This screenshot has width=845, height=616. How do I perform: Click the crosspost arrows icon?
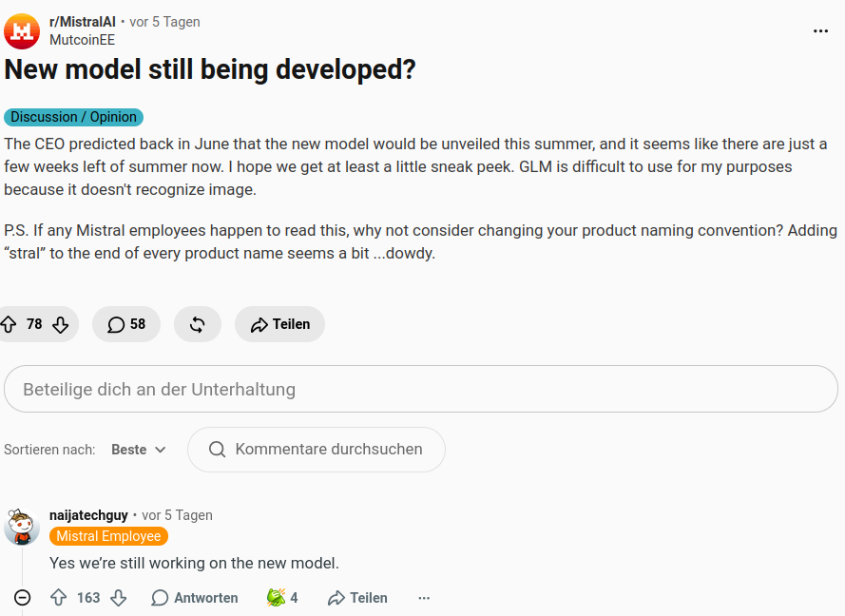[198, 324]
